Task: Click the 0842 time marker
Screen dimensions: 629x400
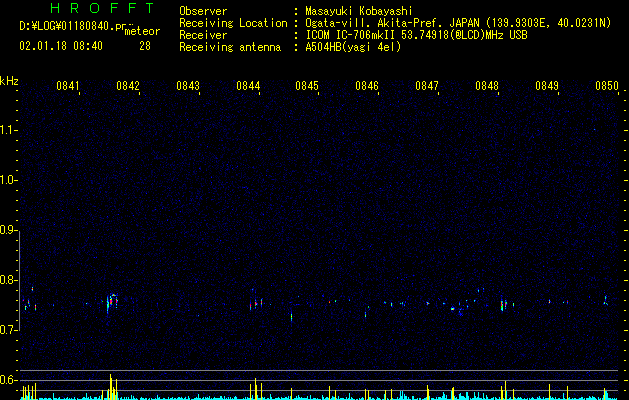Action: 128,86
